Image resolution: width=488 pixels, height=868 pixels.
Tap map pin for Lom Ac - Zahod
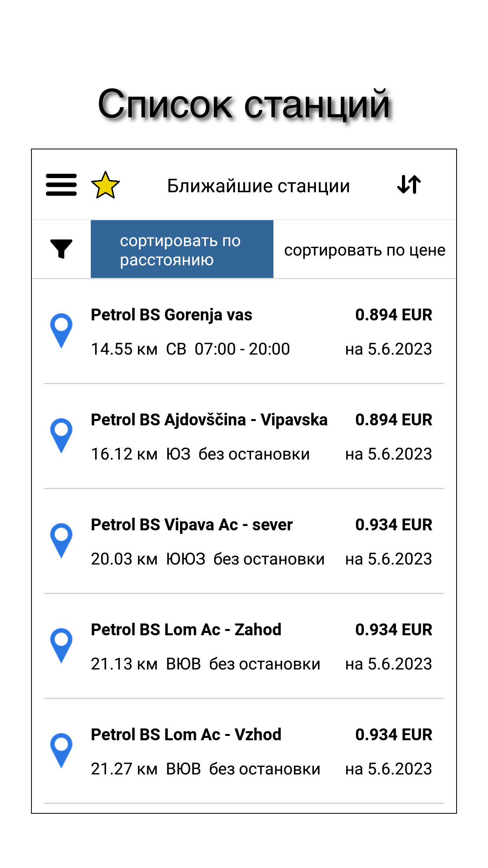[x=61, y=645]
